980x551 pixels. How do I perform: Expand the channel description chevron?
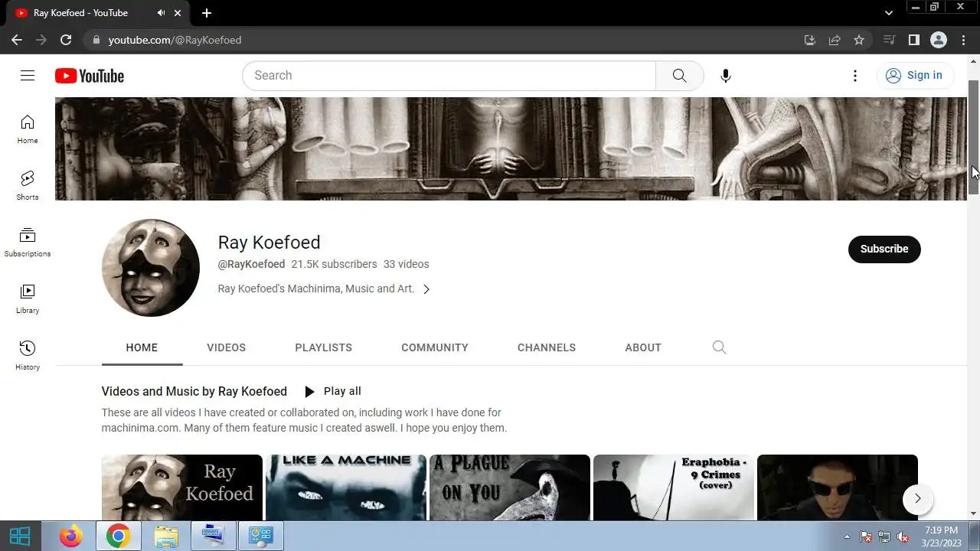[x=426, y=289]
